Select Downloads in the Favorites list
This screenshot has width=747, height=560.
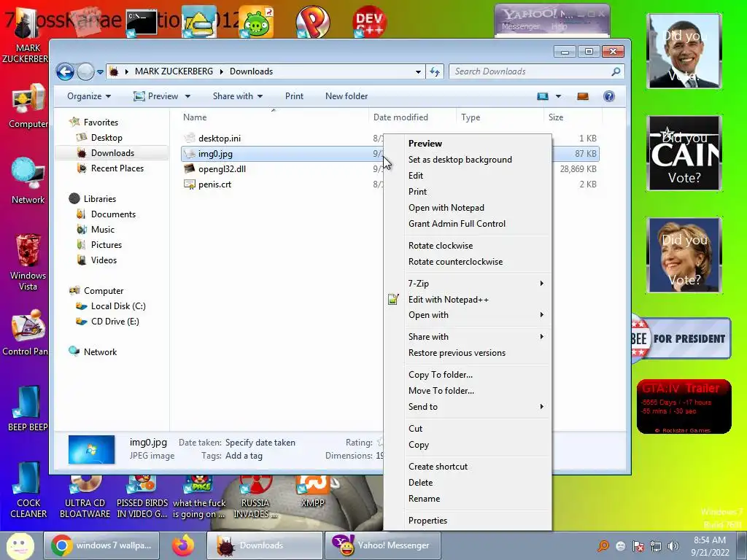112,153
